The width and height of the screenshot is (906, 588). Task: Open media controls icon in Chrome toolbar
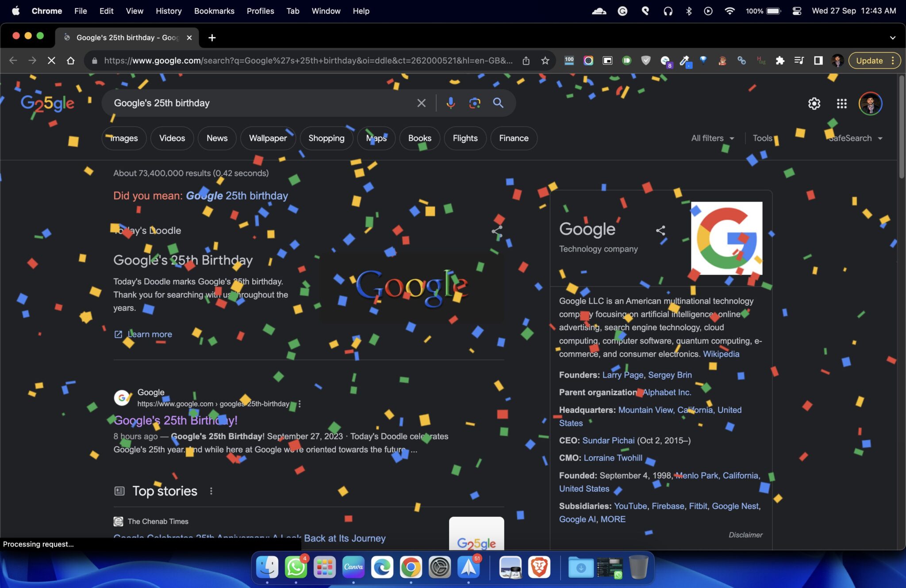point(799,61)
